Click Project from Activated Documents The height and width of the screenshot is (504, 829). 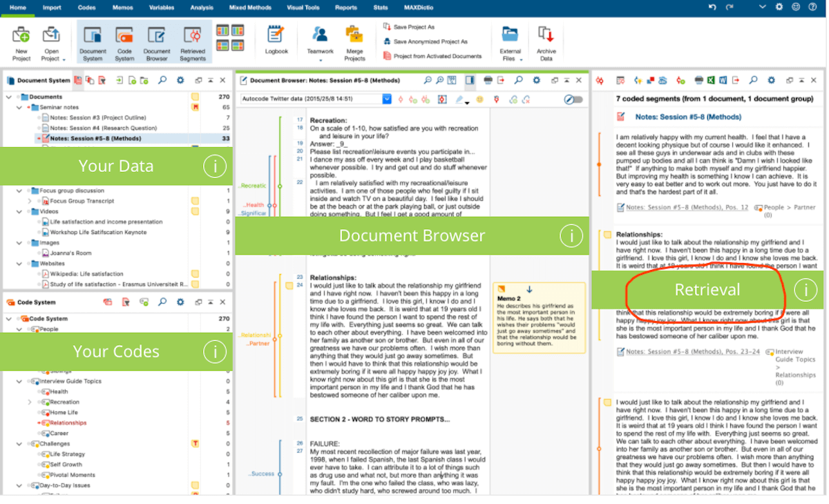tap(432, 57)
